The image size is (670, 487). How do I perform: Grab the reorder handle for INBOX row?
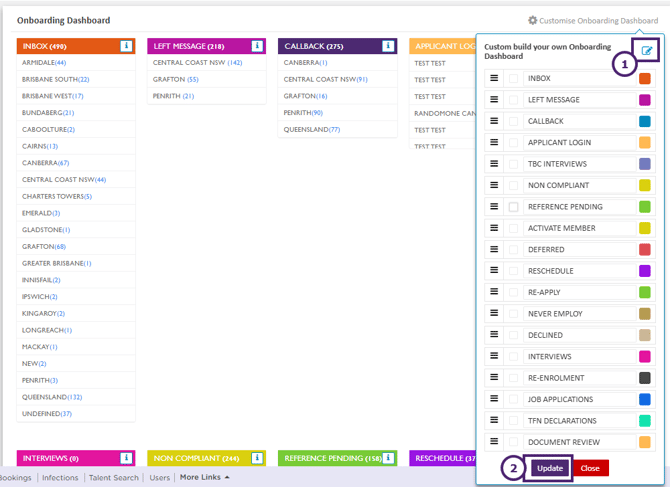coord(494,78)
